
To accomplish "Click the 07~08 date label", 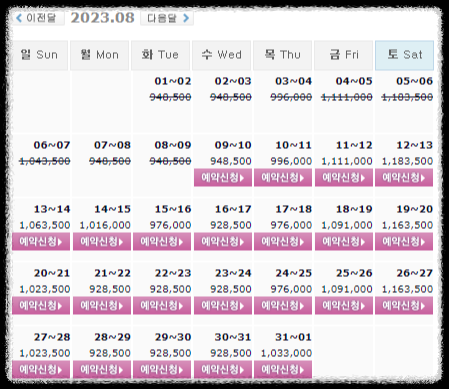I will [x=112, y=145].
